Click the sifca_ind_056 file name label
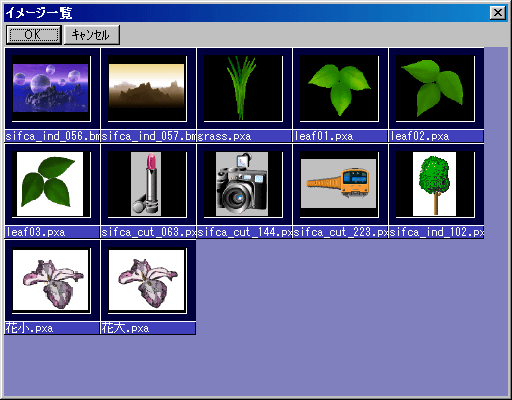This screenshot has height=400, width=512. pos(52,136)
